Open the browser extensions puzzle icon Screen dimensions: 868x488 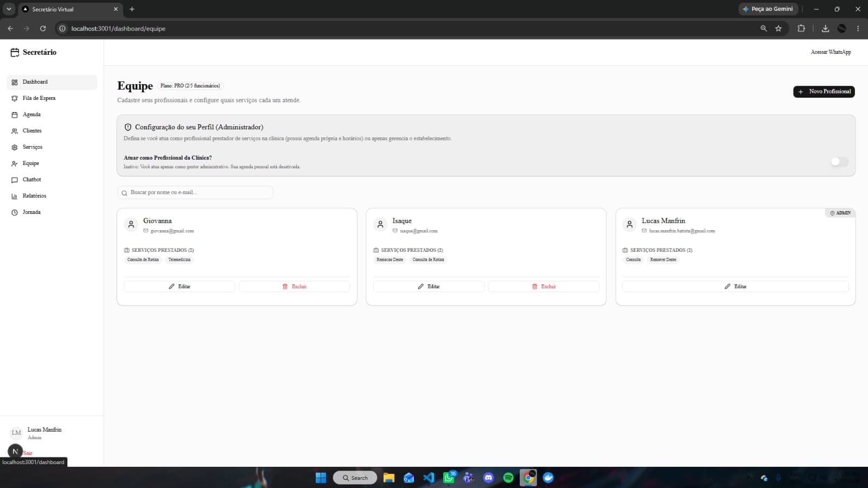tap(801, 29)
